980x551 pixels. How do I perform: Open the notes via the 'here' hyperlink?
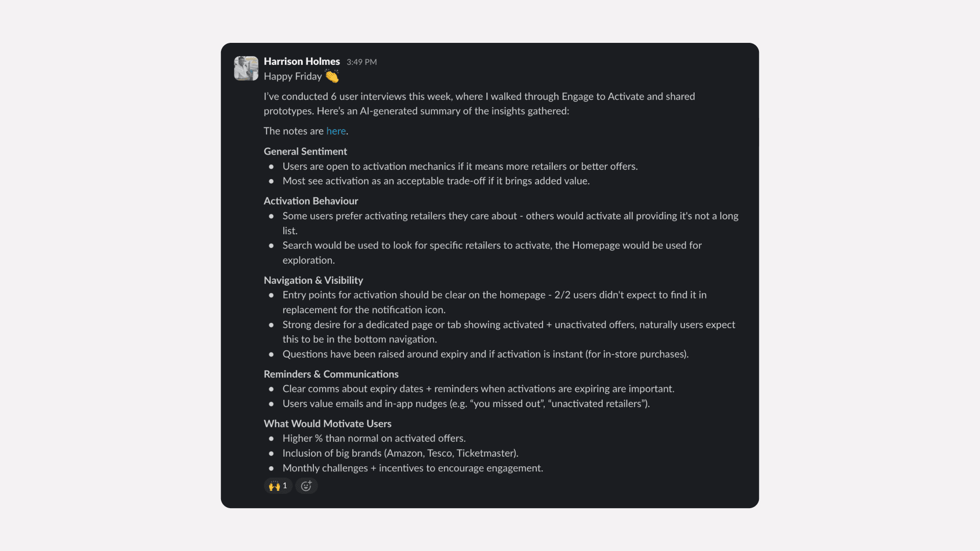point(335,131)
